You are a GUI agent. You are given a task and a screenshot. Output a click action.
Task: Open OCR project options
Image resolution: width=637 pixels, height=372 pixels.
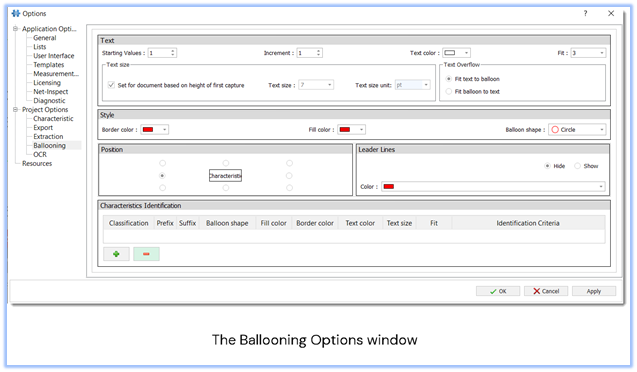point(40,154)
